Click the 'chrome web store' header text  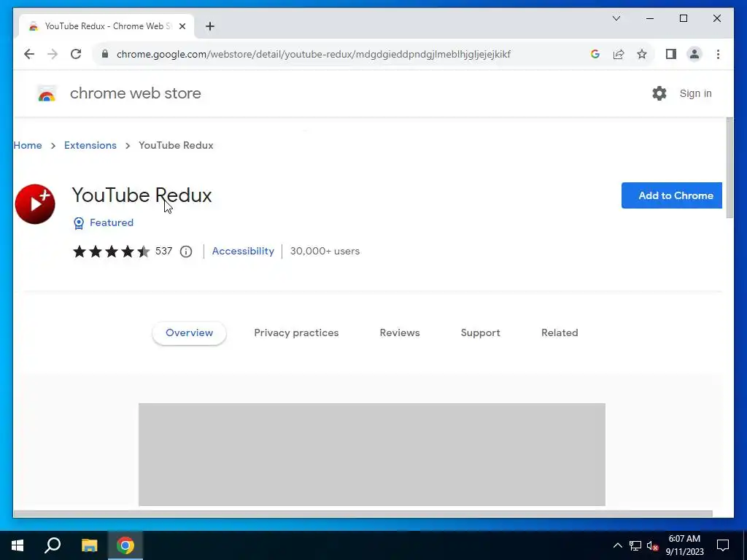point(135,93)
